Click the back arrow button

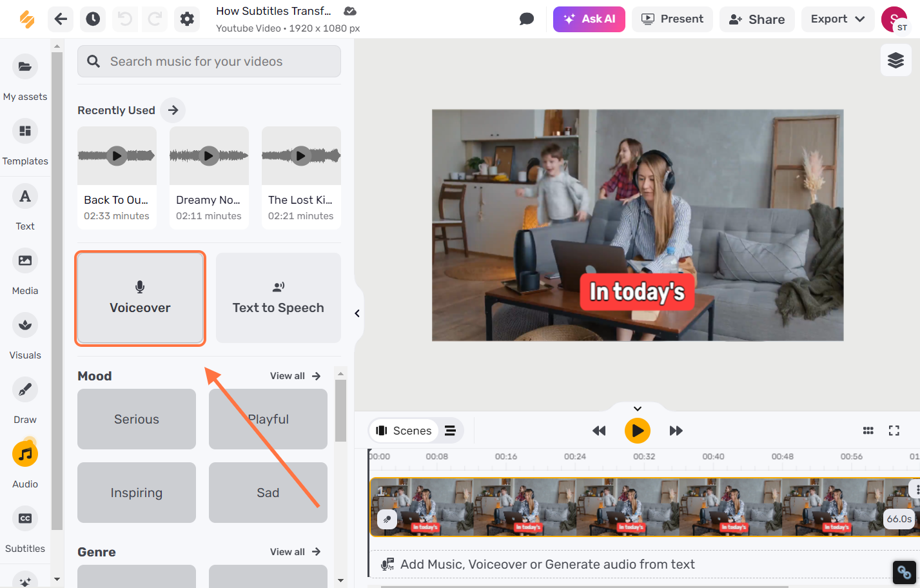[61, 19]
